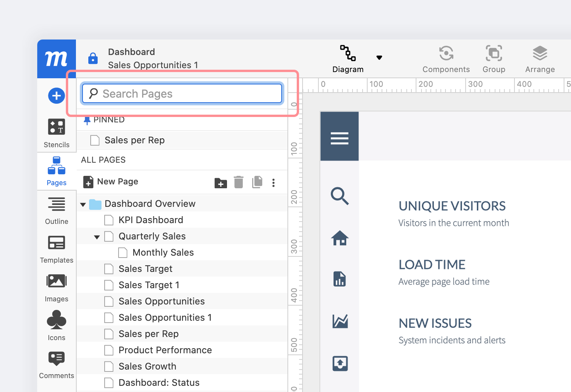Collapse the Dashboard Overview folder

[83, 205]
